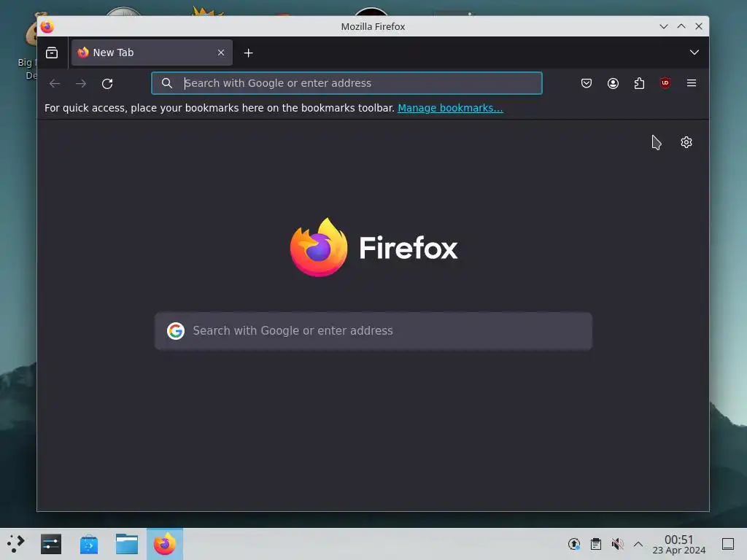Open the Save to Pocket icon
This screenshot has width=747, height=560.
coord(587,83)
